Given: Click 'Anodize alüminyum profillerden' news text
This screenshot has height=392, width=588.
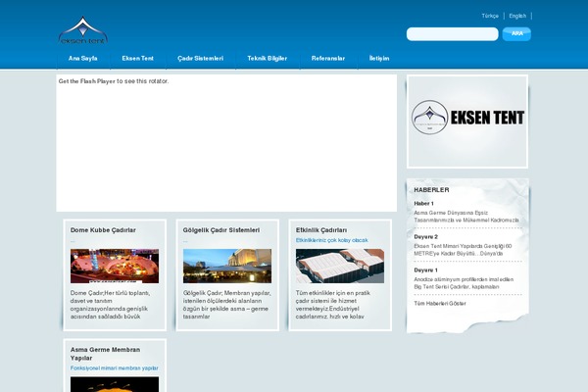Looking at the screenshot, I should click(464, 283).
